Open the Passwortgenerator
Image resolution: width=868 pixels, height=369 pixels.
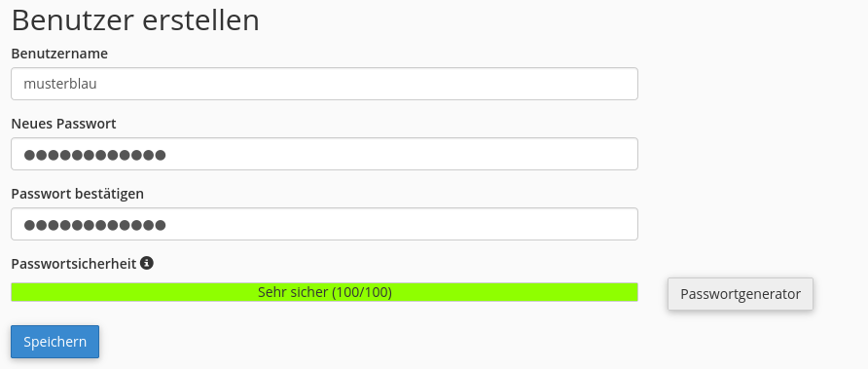pos(741,294)
